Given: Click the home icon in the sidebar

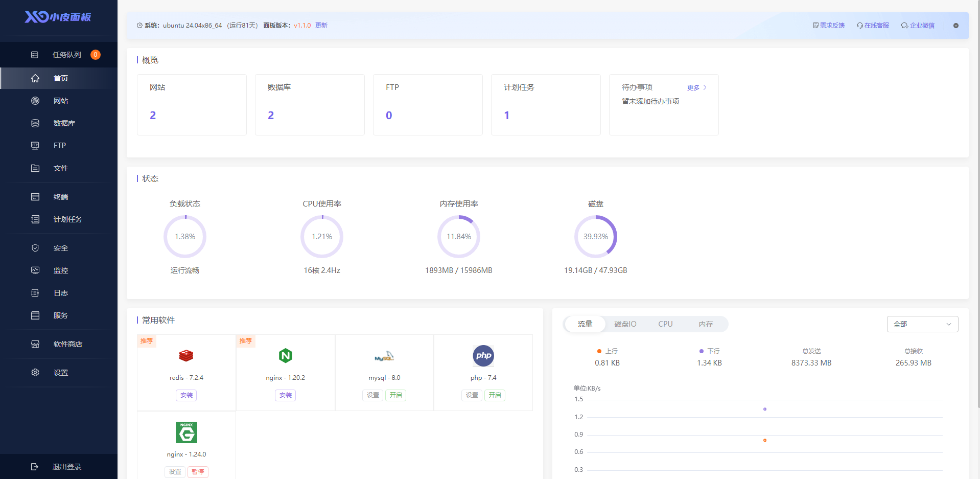Looking at the screenshot, I should 35,78.
